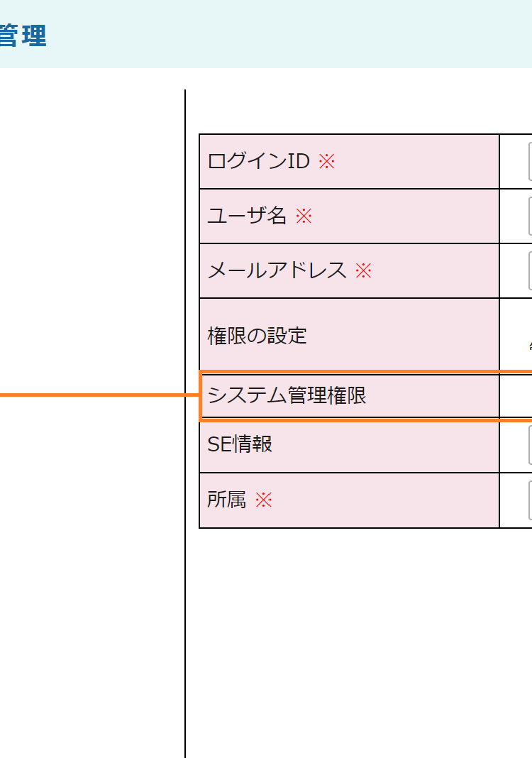Image resolution: width=532 pixels, height=758 pixels.
Task: Select the ユーザ名 label text
Action: 247,216
